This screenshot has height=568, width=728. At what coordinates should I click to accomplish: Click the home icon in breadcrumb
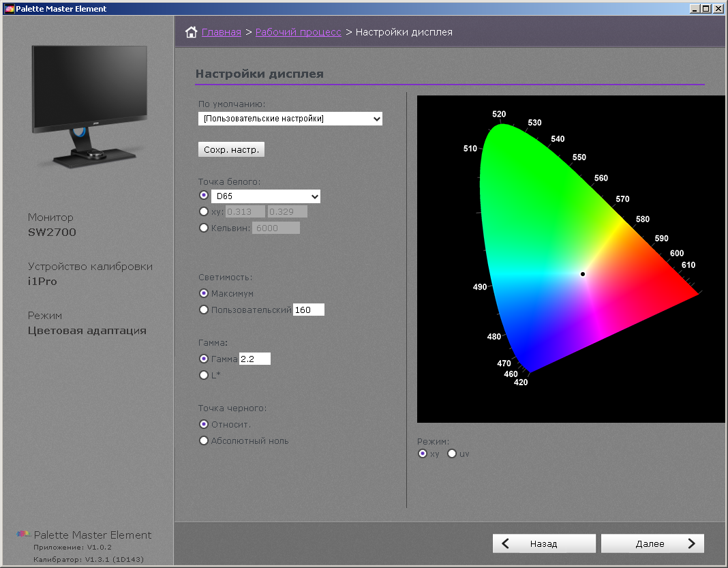tap(191, 32)
